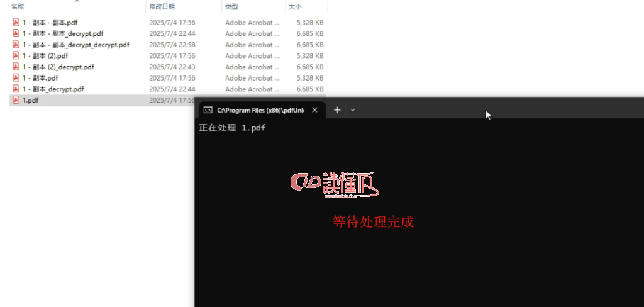644x307 pixels.
Task: Click terminal output 正在处理 1.pdf
Action: click(232, 128)
